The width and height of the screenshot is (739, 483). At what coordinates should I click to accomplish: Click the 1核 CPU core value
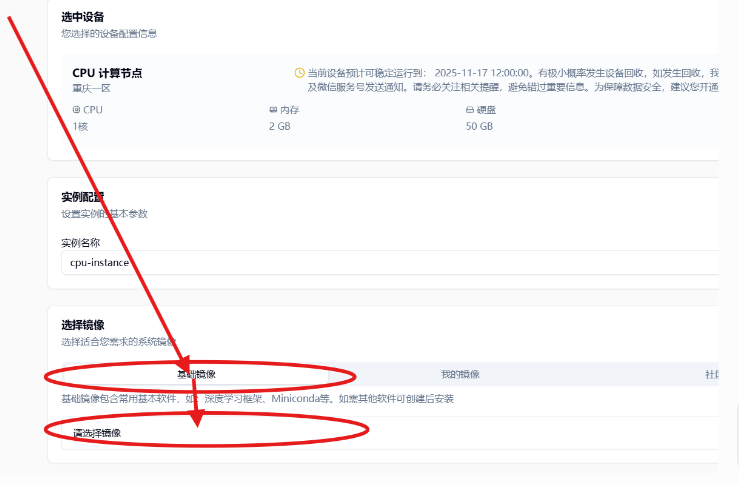[x=81, y=127]
